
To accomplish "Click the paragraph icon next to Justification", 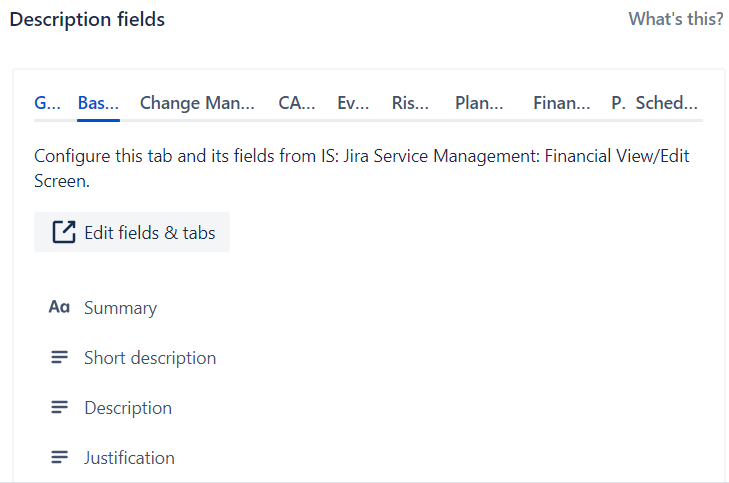I will coord(60,457).
